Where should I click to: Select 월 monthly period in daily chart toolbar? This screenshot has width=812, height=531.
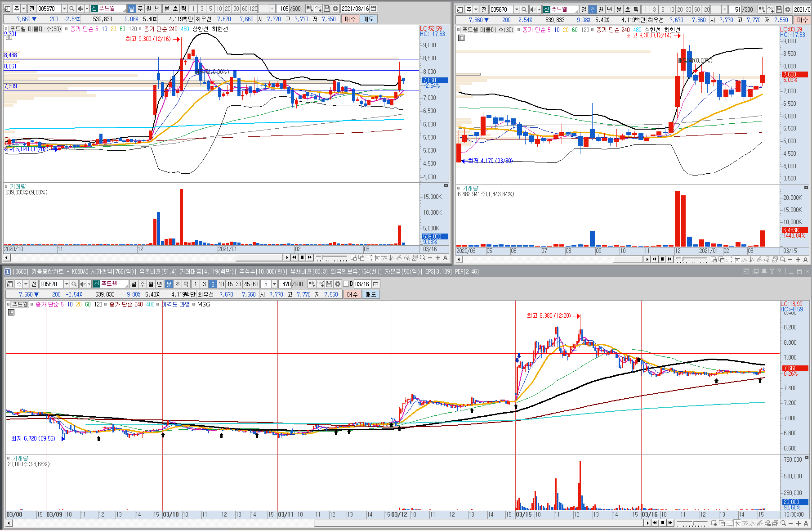(x=149, y=9)
